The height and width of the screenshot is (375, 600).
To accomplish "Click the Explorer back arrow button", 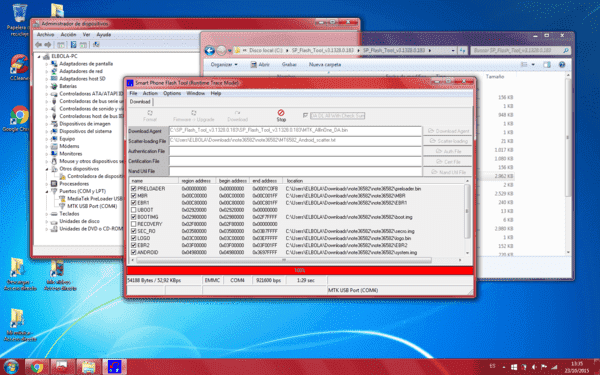I will pyautogui.click(x=209, y=50).
